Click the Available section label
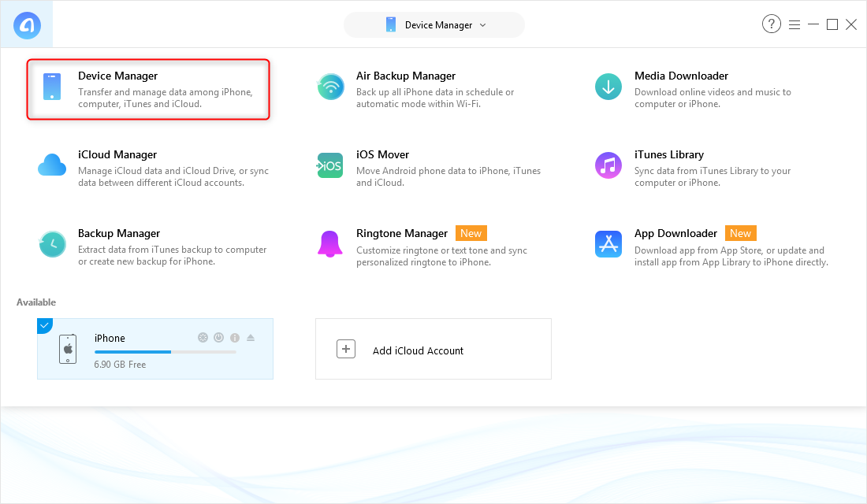This screenshot has height=504, width=867. (x=36, y=302)
